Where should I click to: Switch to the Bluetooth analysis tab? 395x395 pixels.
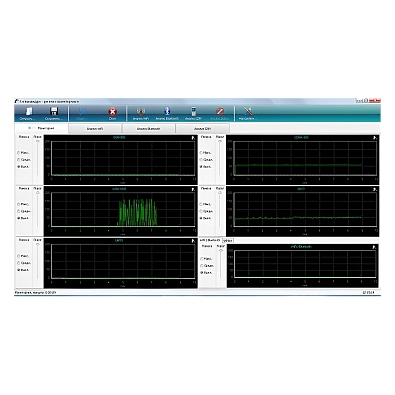148,128
